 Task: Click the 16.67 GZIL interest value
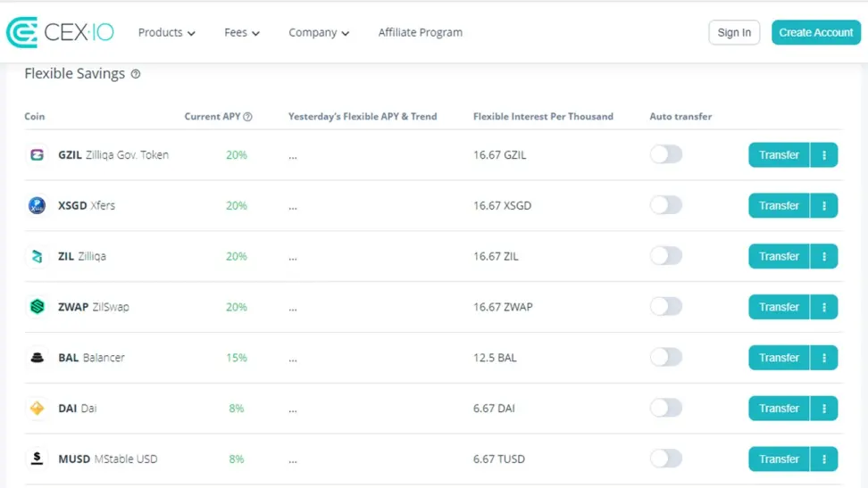(x=499, y=155)
